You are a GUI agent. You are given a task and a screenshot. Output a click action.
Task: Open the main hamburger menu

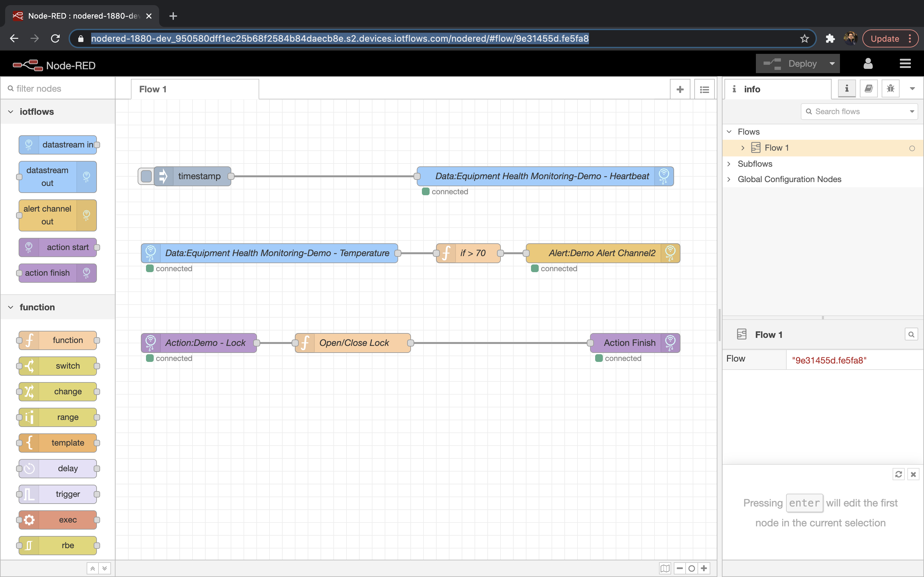905,64
